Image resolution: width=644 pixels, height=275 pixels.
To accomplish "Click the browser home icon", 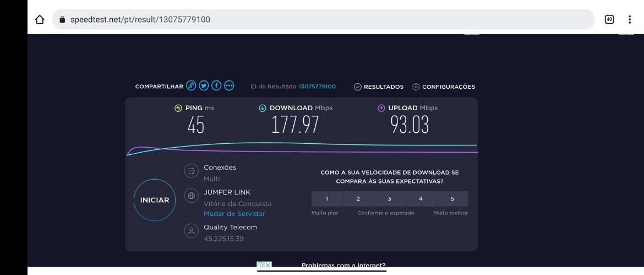I will tap(40, 20).
